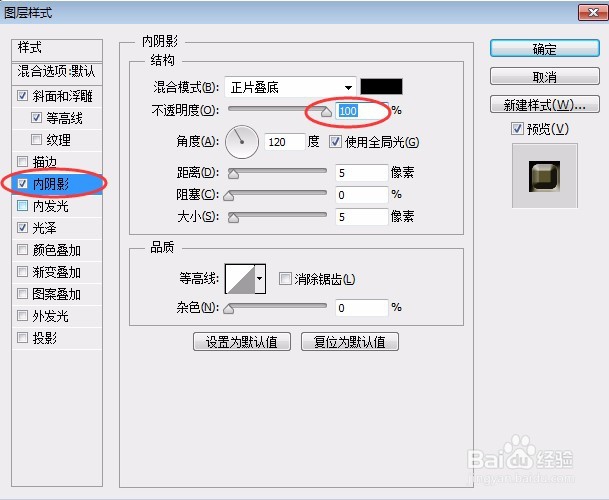Select the 光泽 style row
The height and width of the screenshot is (500, 609).
click(57, 228)
